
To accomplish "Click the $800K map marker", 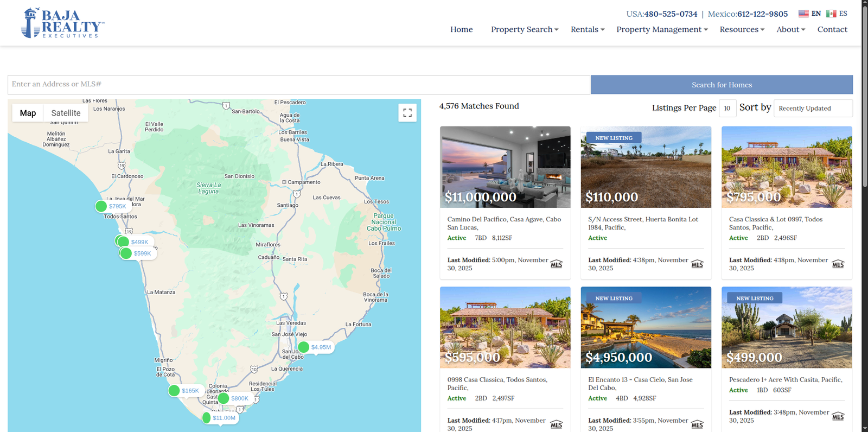I will pos(234,398).
